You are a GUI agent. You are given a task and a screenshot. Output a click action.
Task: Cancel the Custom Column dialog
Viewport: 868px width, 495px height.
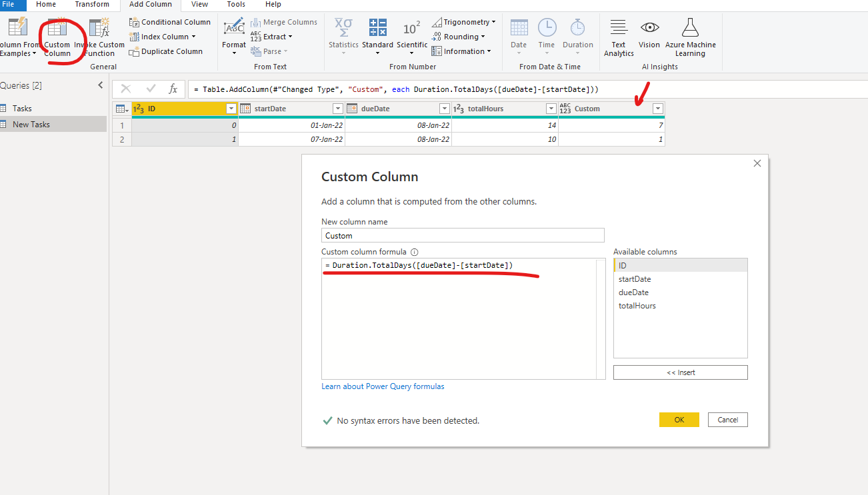728,420
